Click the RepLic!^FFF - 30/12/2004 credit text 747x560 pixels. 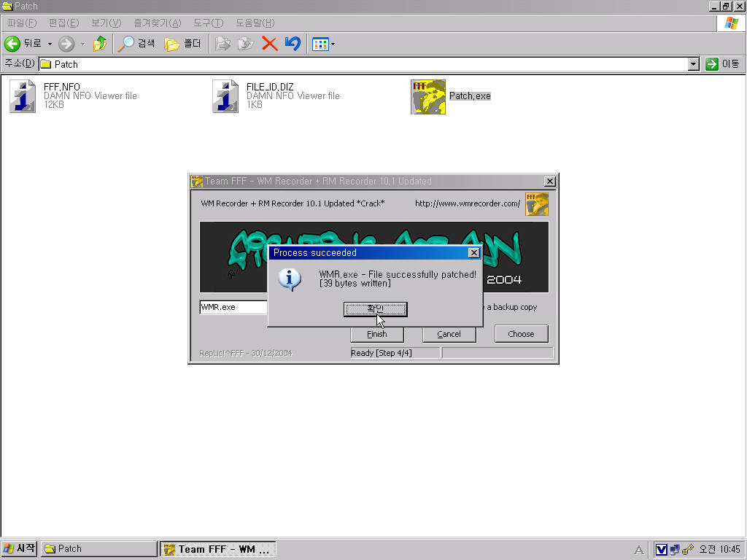click(x=246, y=353)
